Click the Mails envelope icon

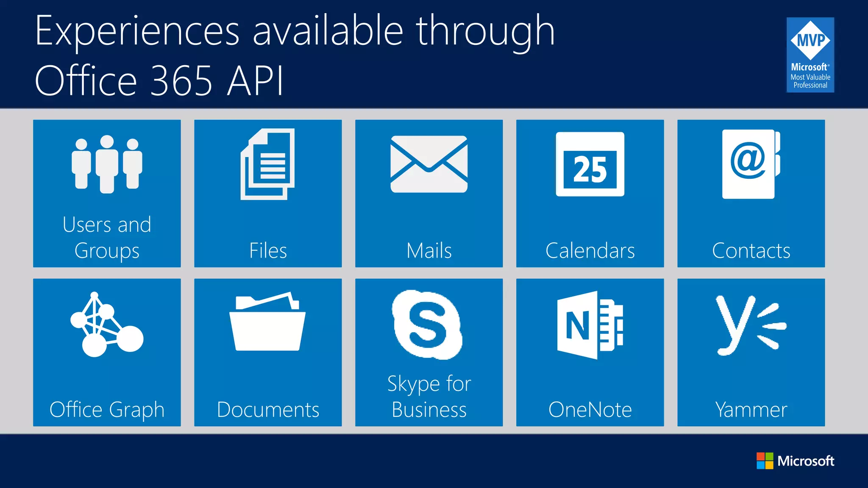(429, 164)
